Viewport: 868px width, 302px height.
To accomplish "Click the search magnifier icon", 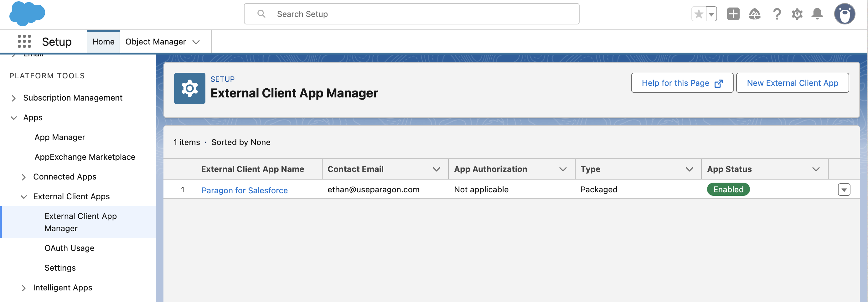I will (x=261, y=14).
